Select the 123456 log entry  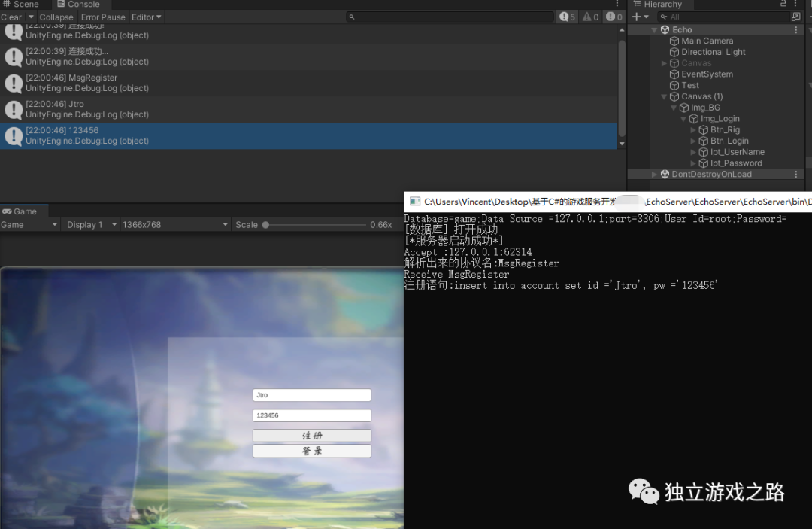309,135
